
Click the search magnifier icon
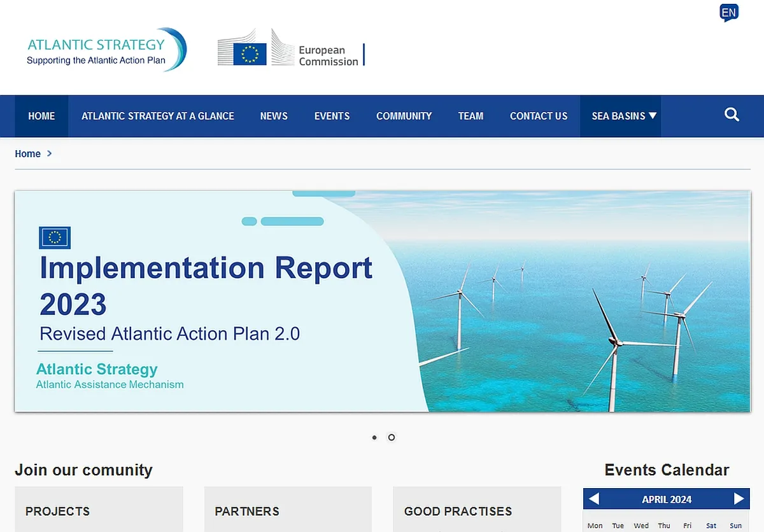pos(732,115)
